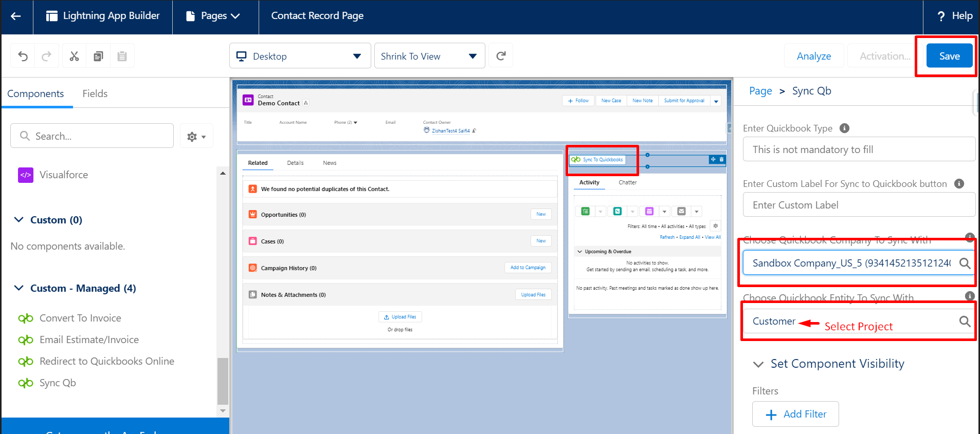This screenshot has height=434, width=980.
Task: Click Submit for Approval button
Action: click(684, 101)
